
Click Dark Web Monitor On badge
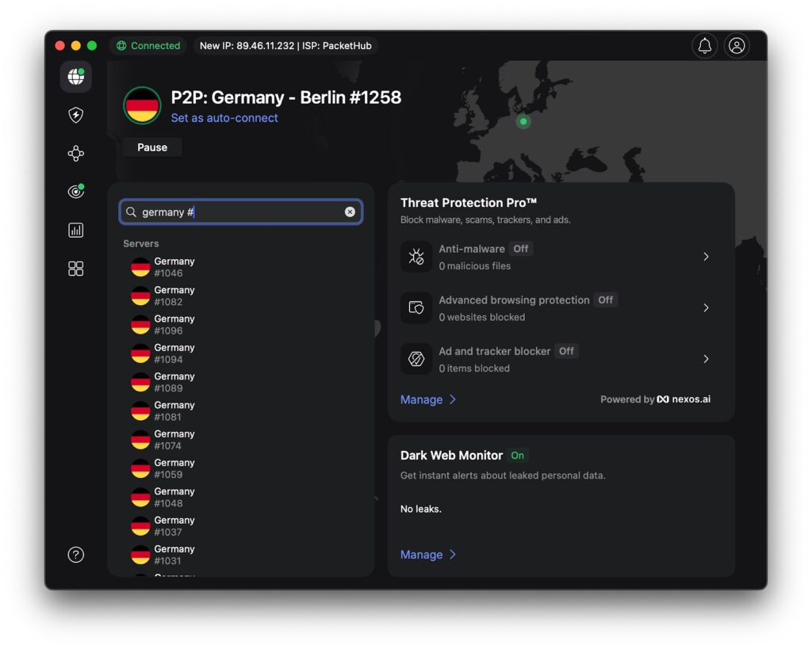(x=517, y=456)
